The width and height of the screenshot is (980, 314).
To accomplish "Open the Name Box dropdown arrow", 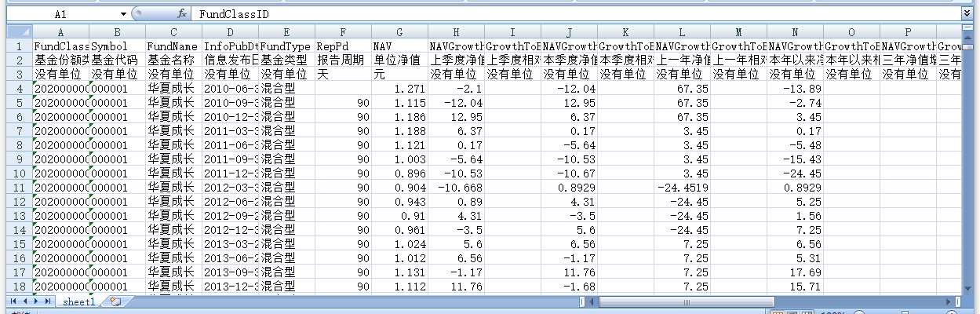I will point(123,14).
